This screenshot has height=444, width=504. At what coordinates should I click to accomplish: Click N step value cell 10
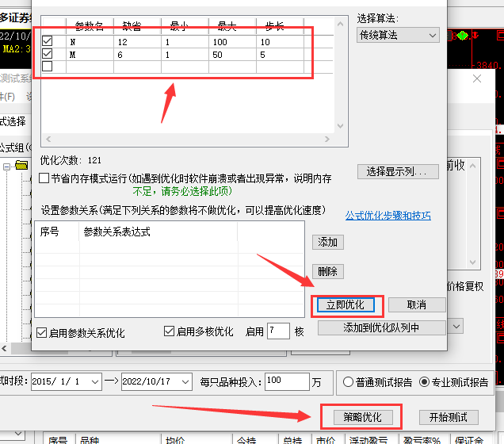[280, 42]
